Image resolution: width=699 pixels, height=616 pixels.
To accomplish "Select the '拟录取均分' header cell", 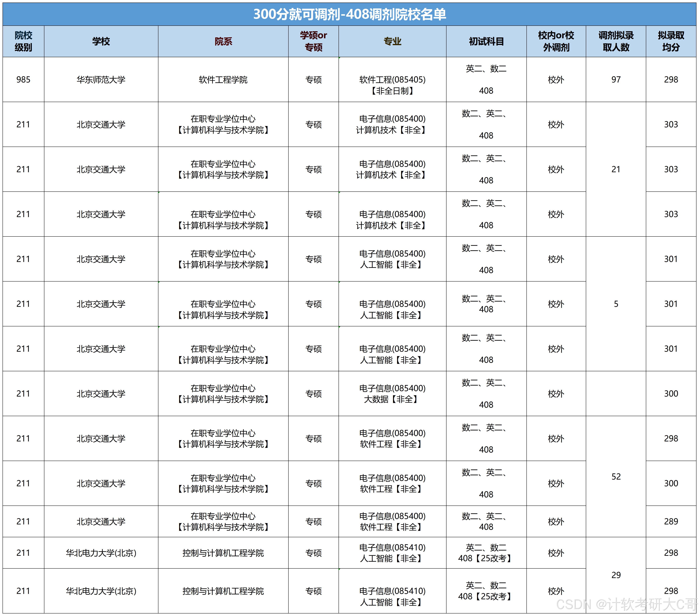I will [x=671, y=41].
